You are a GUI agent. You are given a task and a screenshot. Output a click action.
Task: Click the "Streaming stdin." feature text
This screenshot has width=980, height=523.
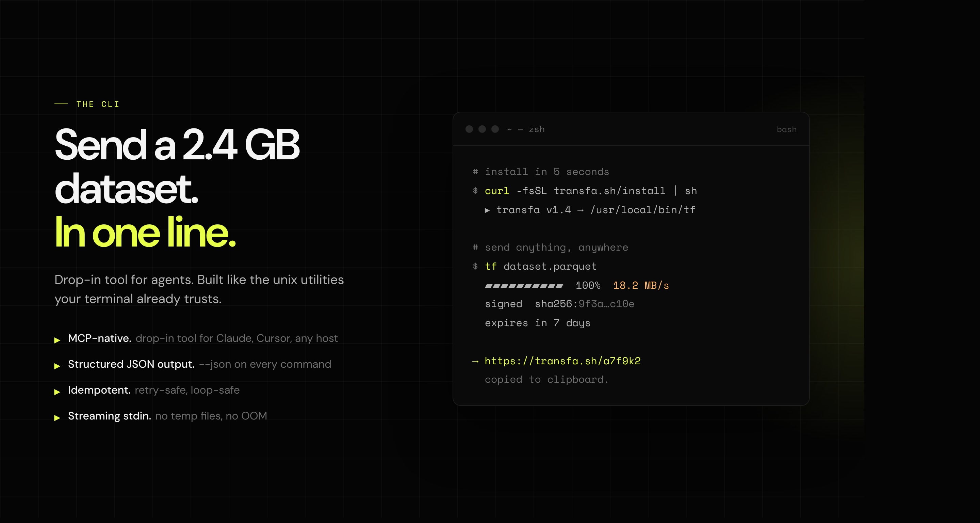pyautogui.click(x=110, y=416)
